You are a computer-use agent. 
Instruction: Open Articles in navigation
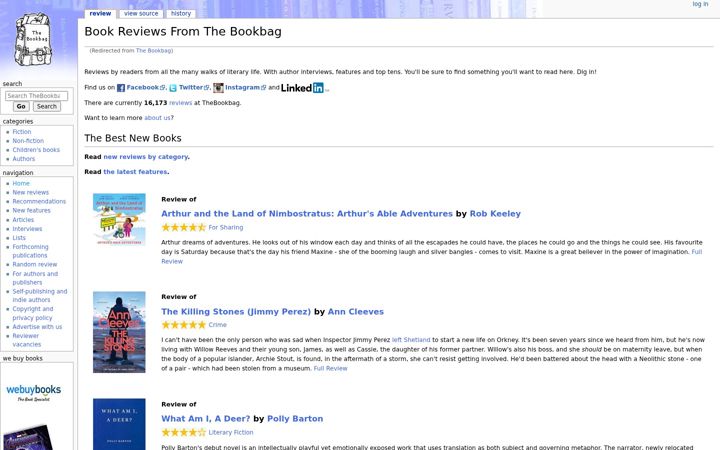click(23, 220)
